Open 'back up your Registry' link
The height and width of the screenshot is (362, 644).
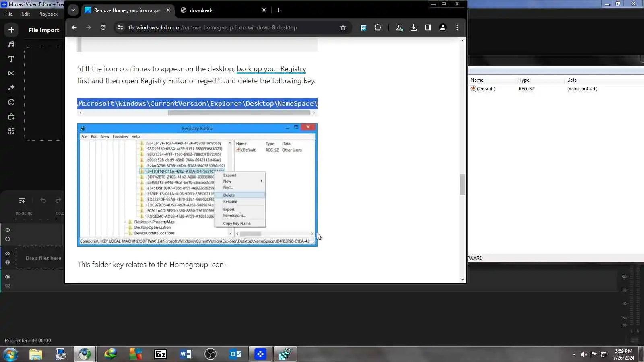271,69
